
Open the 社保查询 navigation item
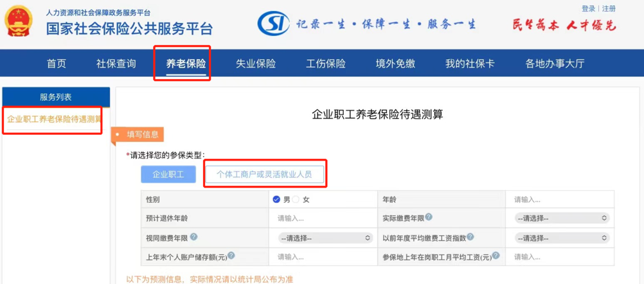point(116,64)
